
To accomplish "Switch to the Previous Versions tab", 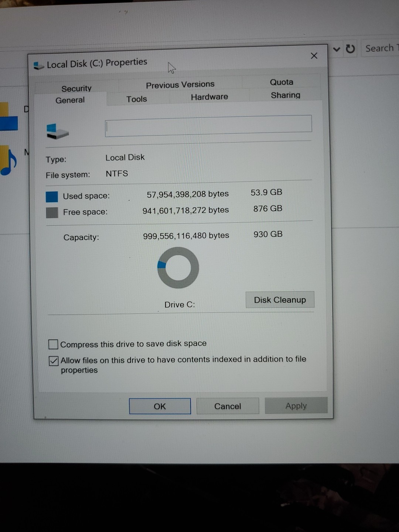I will point(180,85).
